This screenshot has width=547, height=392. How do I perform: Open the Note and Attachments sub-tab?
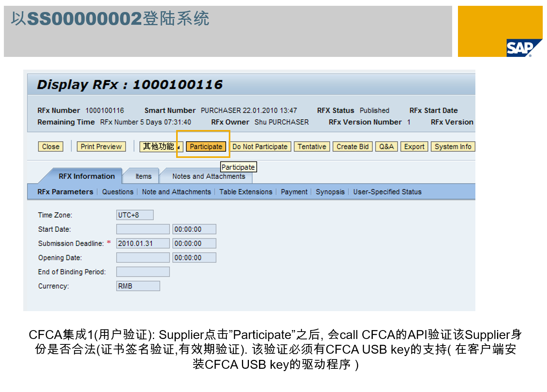[177, 192]
